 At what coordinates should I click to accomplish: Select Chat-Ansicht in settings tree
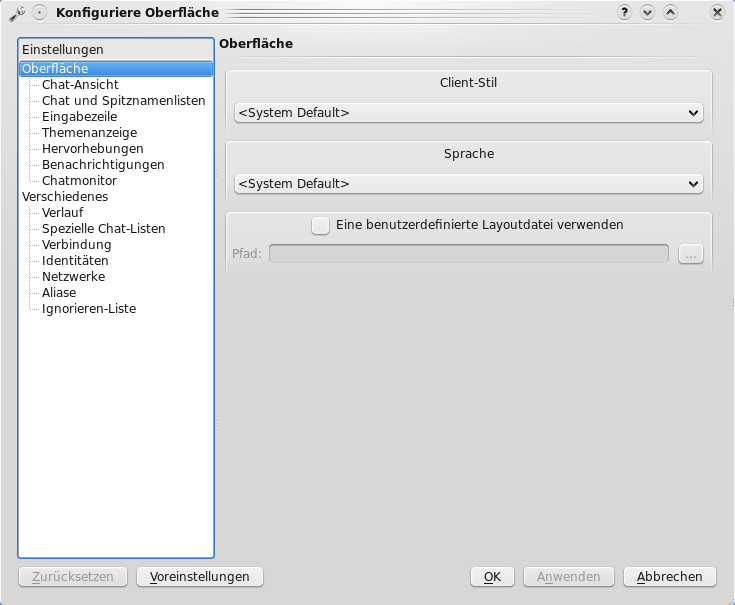point(80,85)
